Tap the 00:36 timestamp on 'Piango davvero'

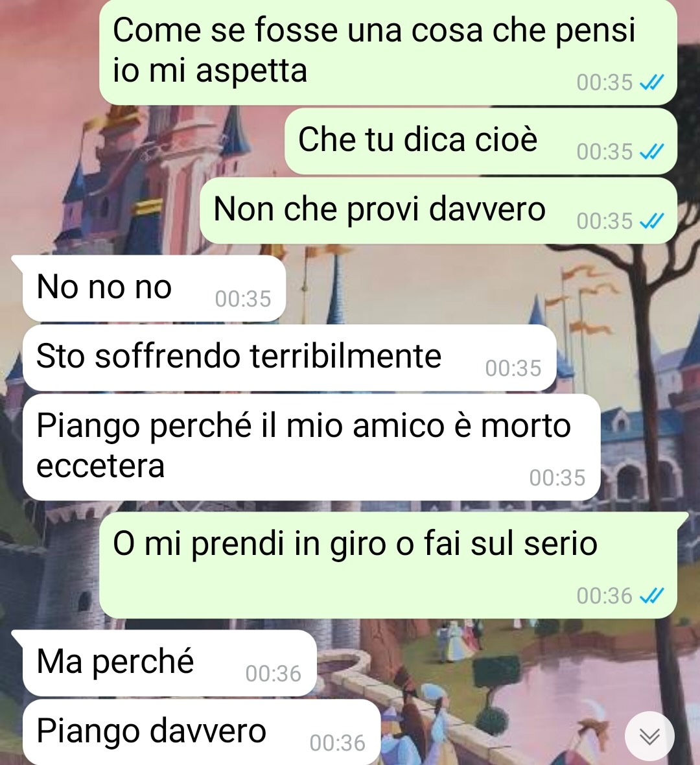(x=337, y=743)
